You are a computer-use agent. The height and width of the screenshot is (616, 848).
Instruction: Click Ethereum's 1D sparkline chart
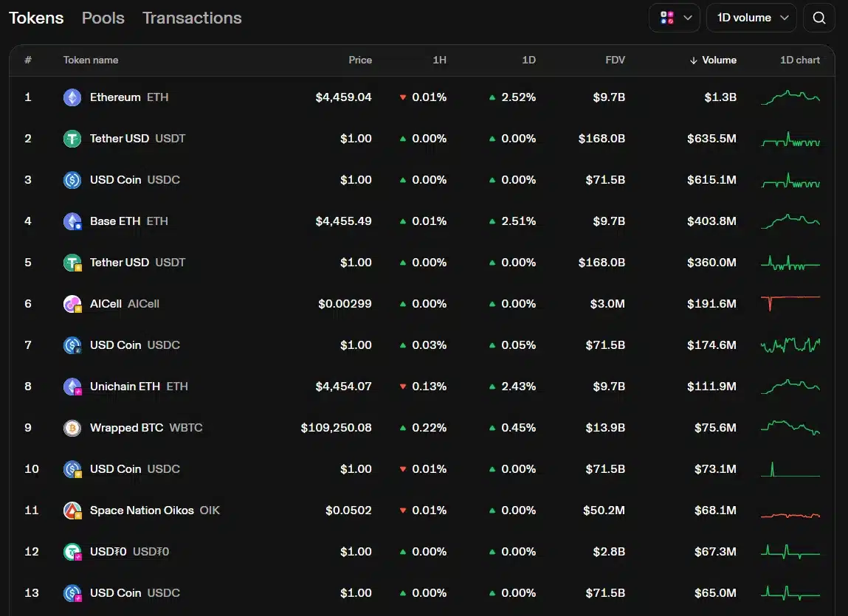[790, 97]
